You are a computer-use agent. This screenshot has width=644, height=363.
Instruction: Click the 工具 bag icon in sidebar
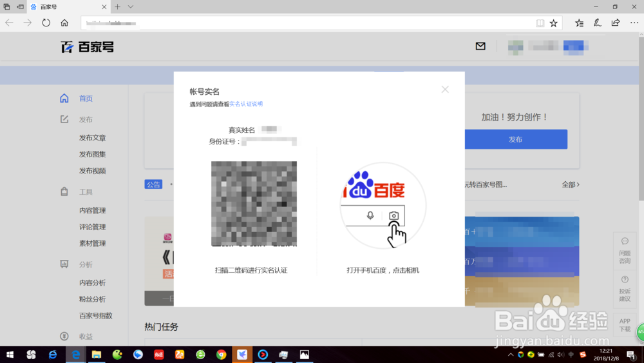tap(64, 191)
